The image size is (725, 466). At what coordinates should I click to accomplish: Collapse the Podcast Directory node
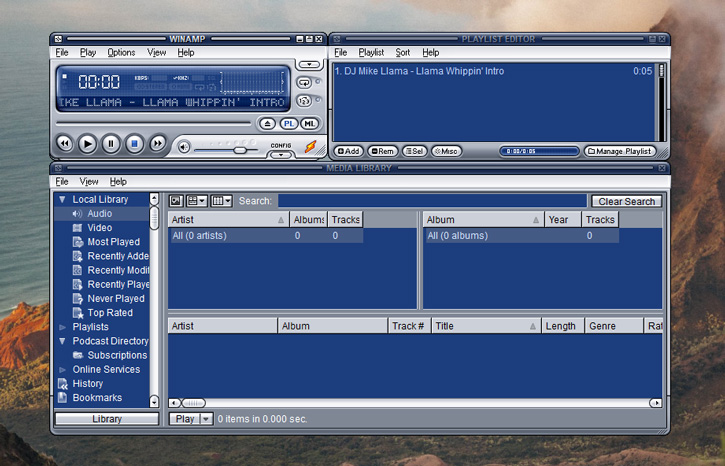pos(62,341)
